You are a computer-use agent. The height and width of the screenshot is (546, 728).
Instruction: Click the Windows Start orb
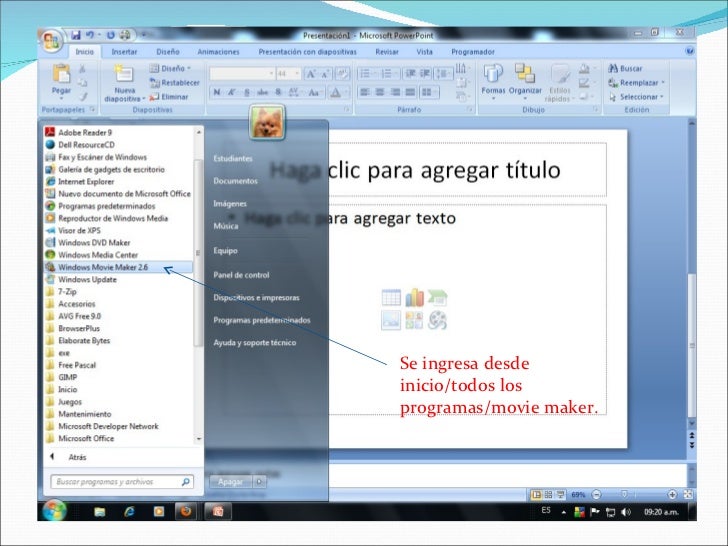(x=54, y=511)
